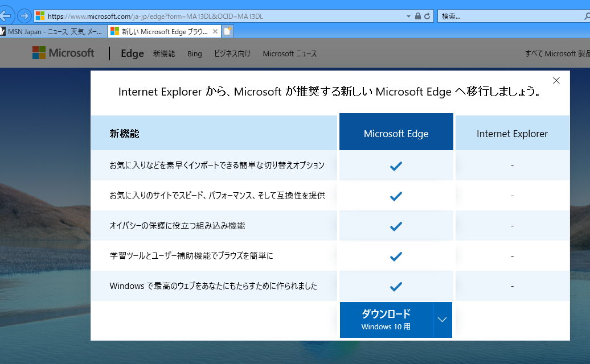Screen dimensions: 590x364
Task: Click the Internet Explorer column header
Action: click(x=512, y=133)
